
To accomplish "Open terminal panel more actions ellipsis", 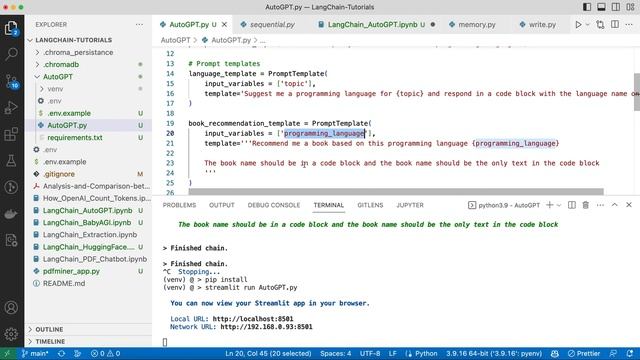I will tap(600, 205).
